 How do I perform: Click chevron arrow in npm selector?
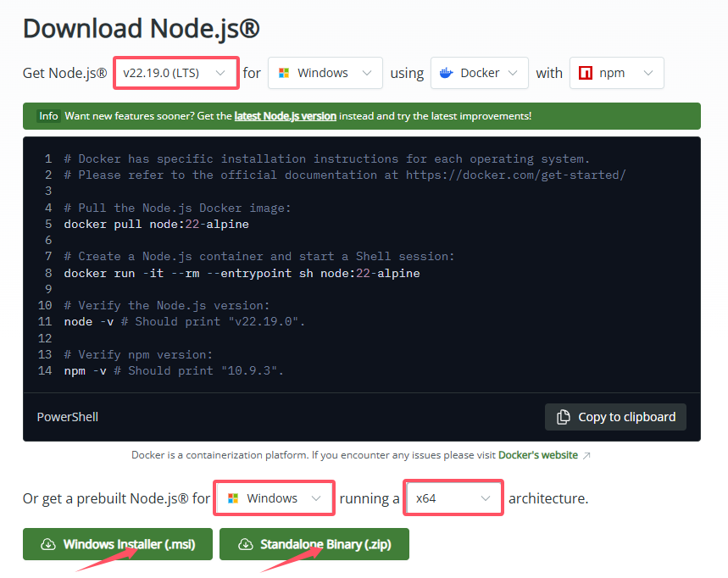click(x=648, y=73)
